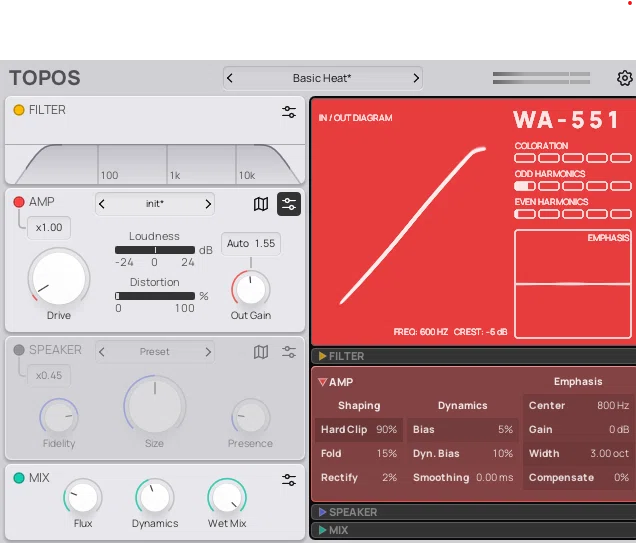Click the TOPOS logo
This screenshot has width=636, height=543.
click(x=45, y=78)
